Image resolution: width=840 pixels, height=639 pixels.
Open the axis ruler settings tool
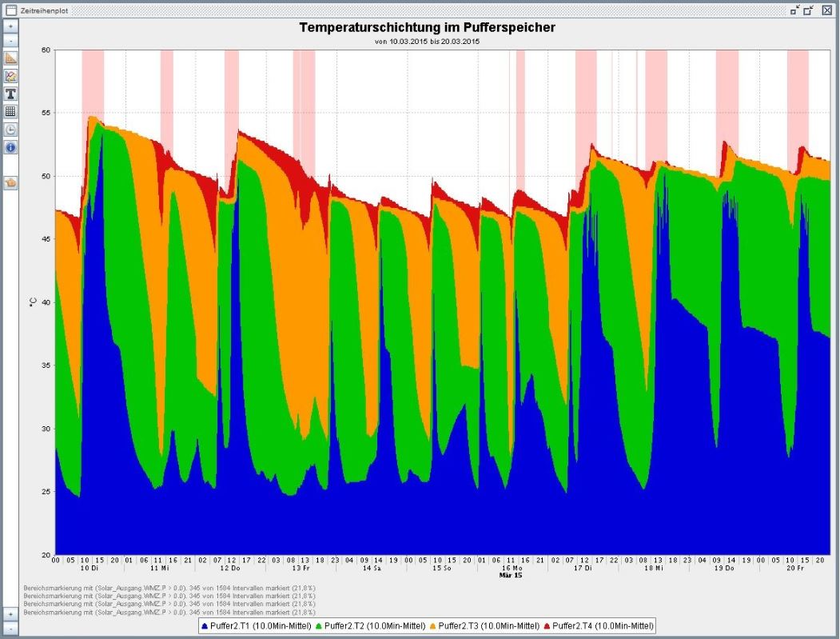tap(10, 58)
